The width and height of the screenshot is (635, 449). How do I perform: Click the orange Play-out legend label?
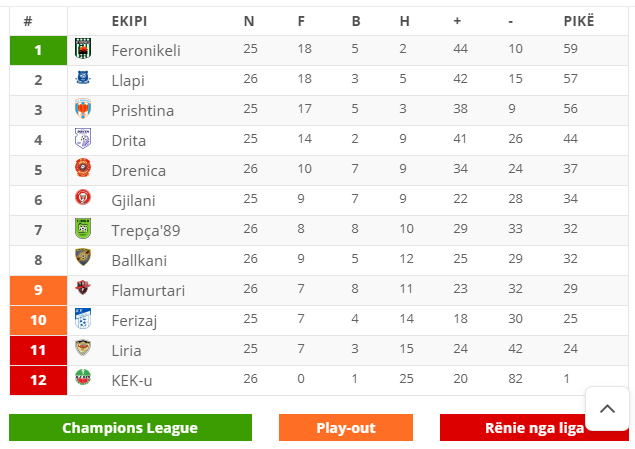click(346, 428)
